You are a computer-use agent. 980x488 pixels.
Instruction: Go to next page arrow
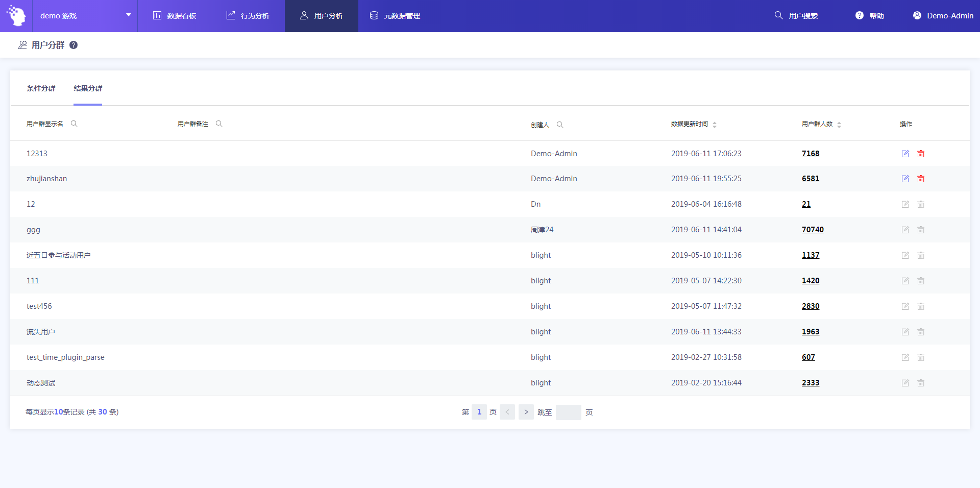point(526,412)
